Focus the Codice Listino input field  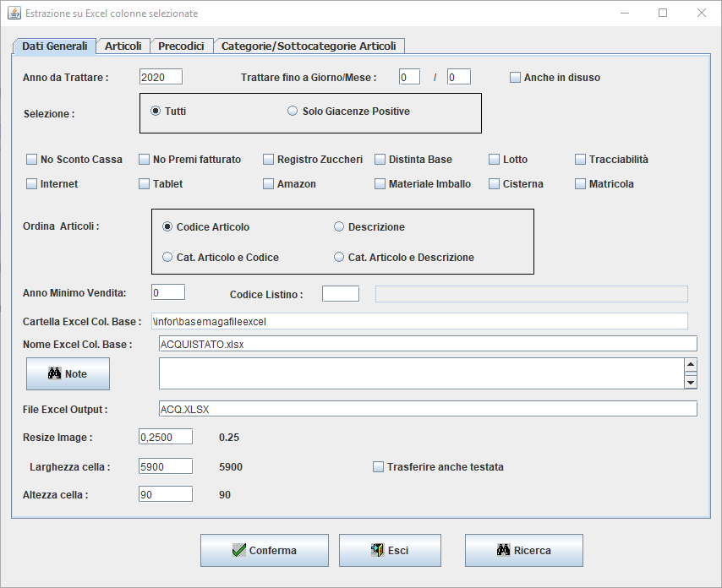[341, 293]
